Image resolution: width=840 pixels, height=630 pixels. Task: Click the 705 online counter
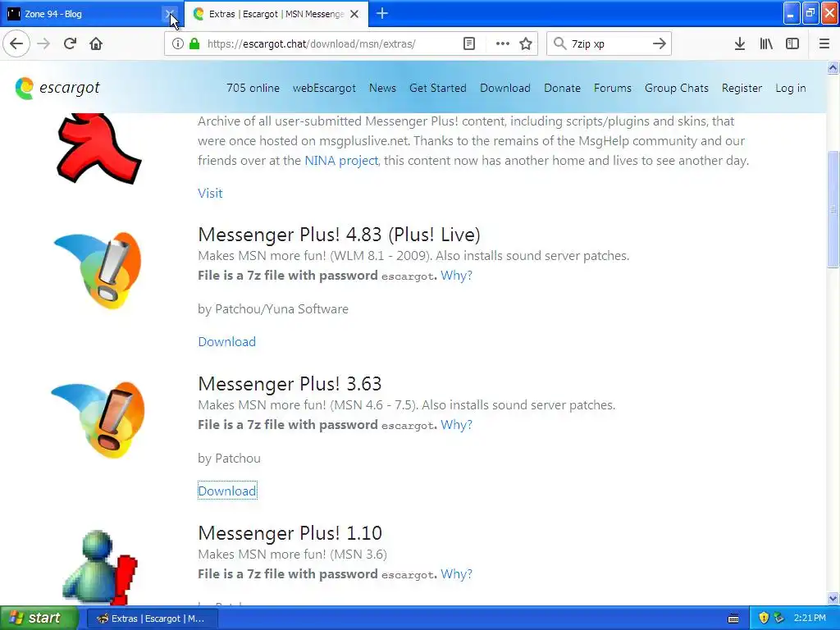[253, 88]
